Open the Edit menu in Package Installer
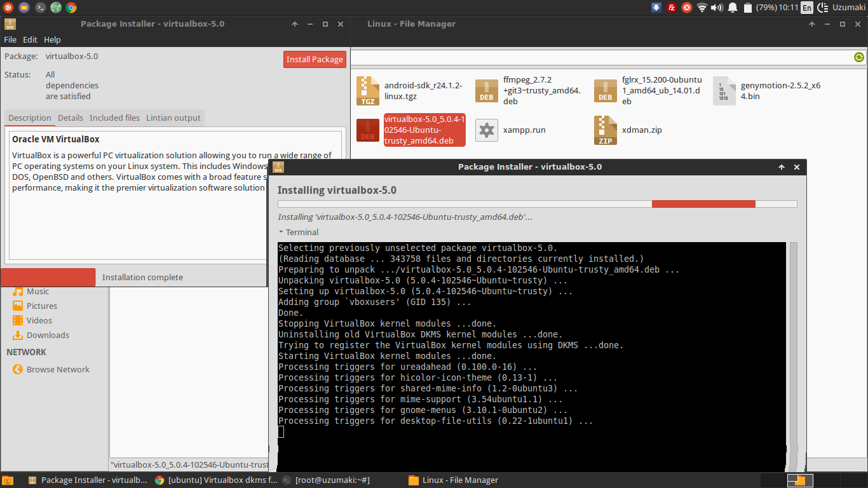This screenshot has width=868, height=488. coord(30,39)
